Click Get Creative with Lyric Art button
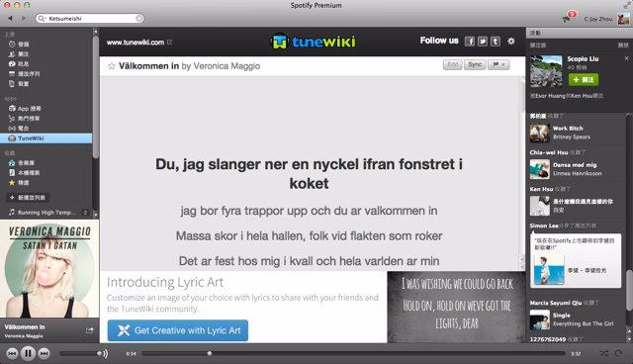Image resolution: width=633 pixels, height=364 pixels. pos(178,330)
